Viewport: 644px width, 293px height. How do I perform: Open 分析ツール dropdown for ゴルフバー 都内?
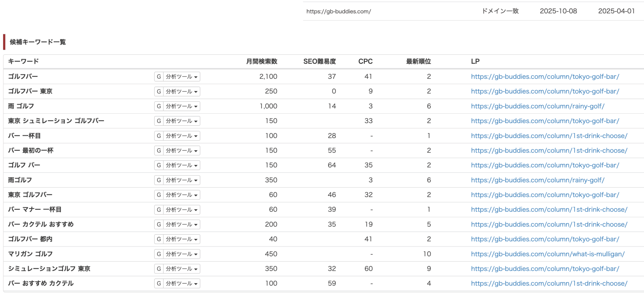click(181, 239)
